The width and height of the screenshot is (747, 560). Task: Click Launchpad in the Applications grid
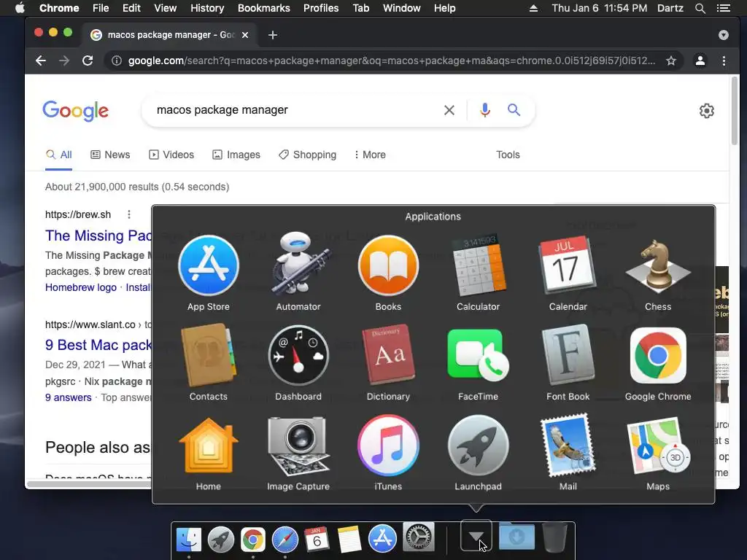click(479, 446)
